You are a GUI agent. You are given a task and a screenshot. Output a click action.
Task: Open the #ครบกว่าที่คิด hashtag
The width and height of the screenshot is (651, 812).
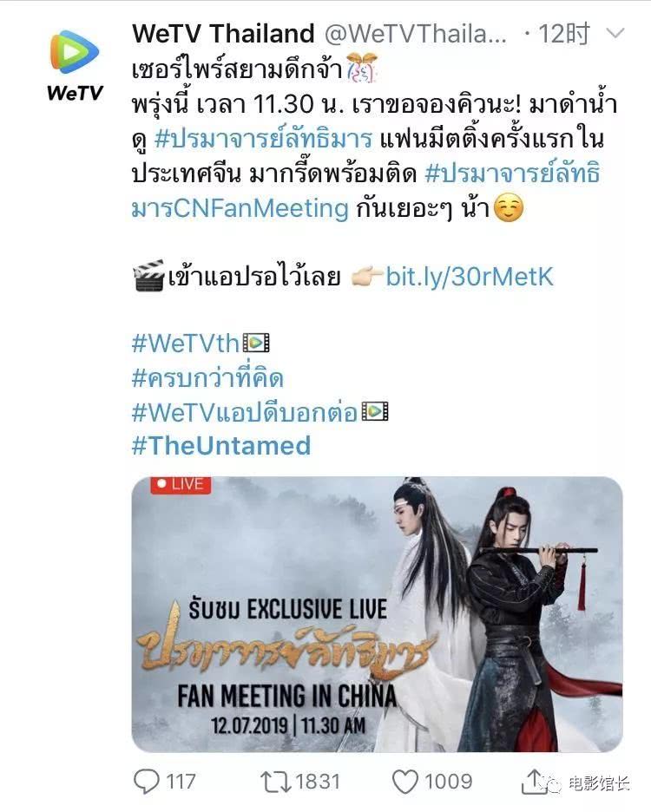(207, 377)
